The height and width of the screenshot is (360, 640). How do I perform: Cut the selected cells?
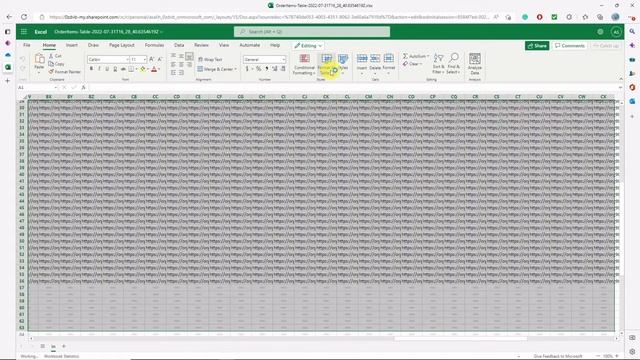[55, 56]
